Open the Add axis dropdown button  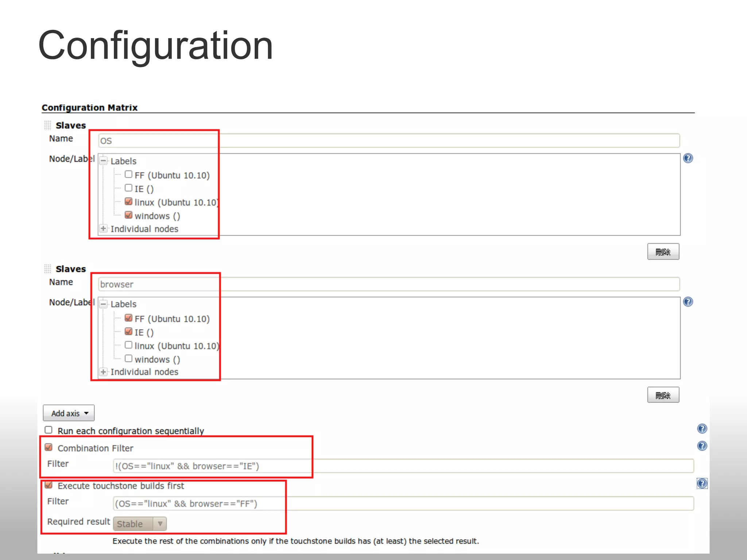point(69,413)
